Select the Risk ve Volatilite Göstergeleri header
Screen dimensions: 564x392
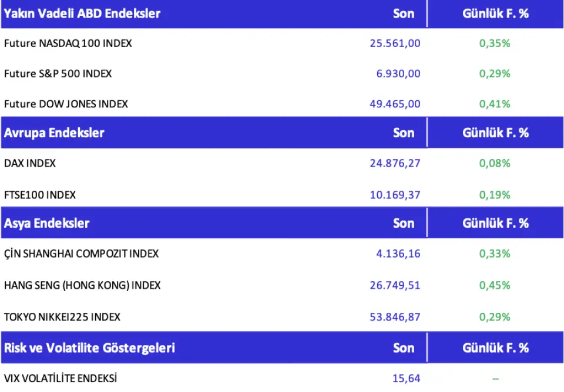click(89, 347)
